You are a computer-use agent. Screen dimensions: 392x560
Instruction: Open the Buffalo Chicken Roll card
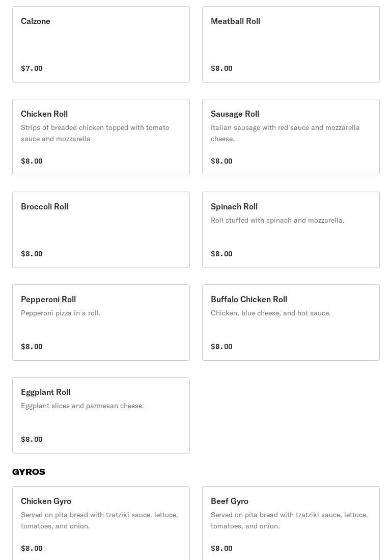tap(291, 323)
